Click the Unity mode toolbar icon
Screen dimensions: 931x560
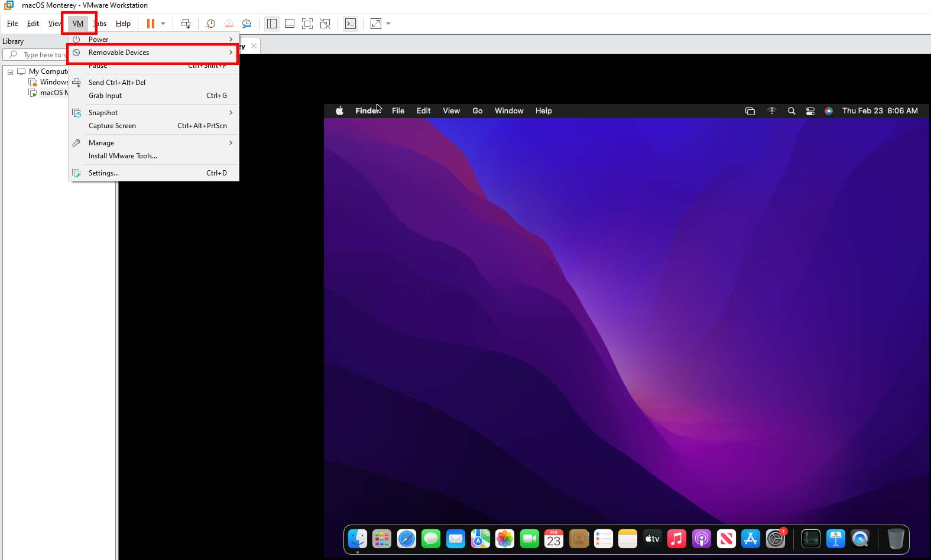click(325, 24)
